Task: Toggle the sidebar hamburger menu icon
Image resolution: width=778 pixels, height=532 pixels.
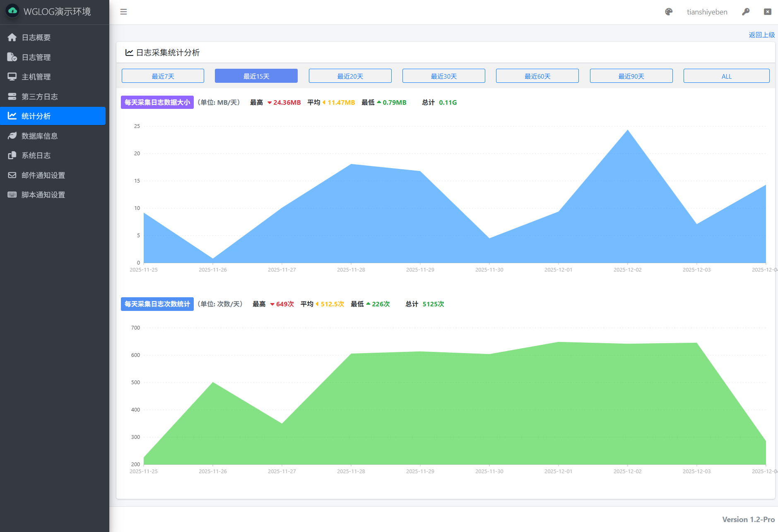Action: [x=123, y=12]
